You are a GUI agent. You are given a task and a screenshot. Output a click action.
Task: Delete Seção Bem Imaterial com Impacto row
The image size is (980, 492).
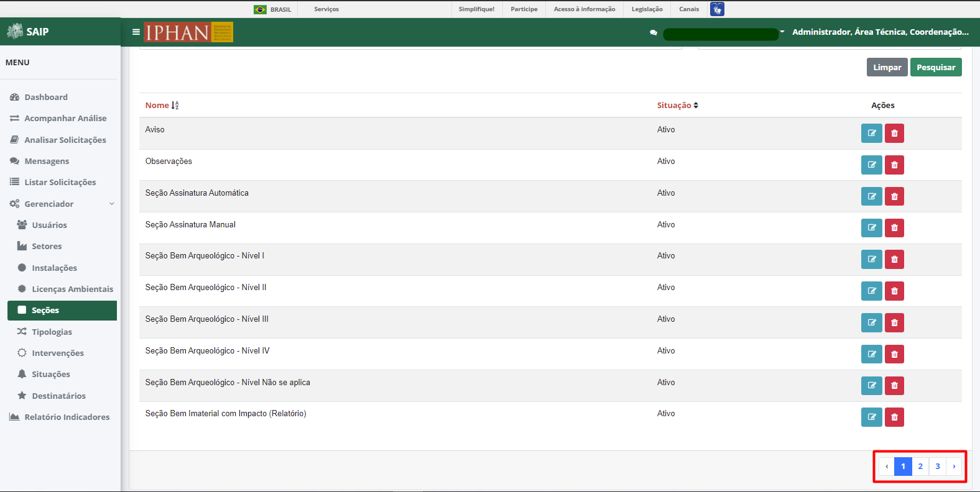[x=894, y=417]
